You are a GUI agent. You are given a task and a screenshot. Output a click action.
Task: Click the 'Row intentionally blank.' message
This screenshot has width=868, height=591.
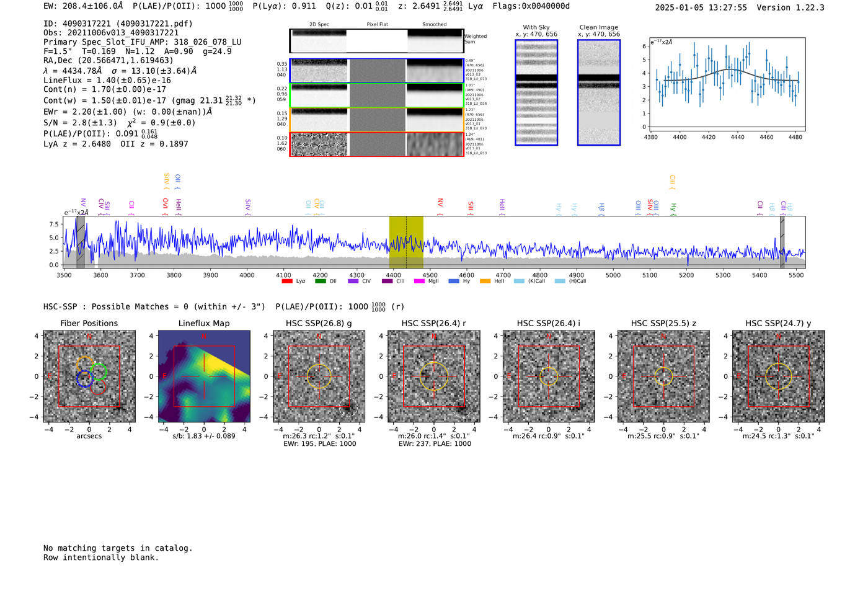pyautogui.click(x=101, y=558)
